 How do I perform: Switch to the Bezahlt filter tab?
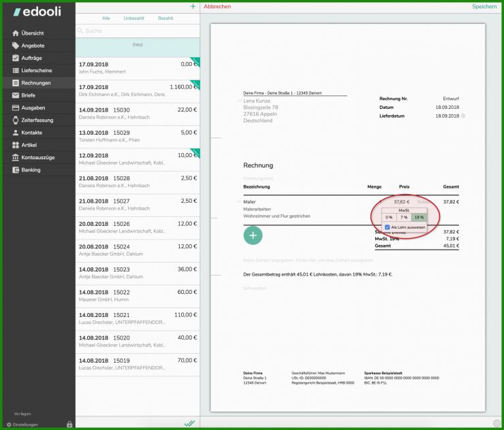166,18
